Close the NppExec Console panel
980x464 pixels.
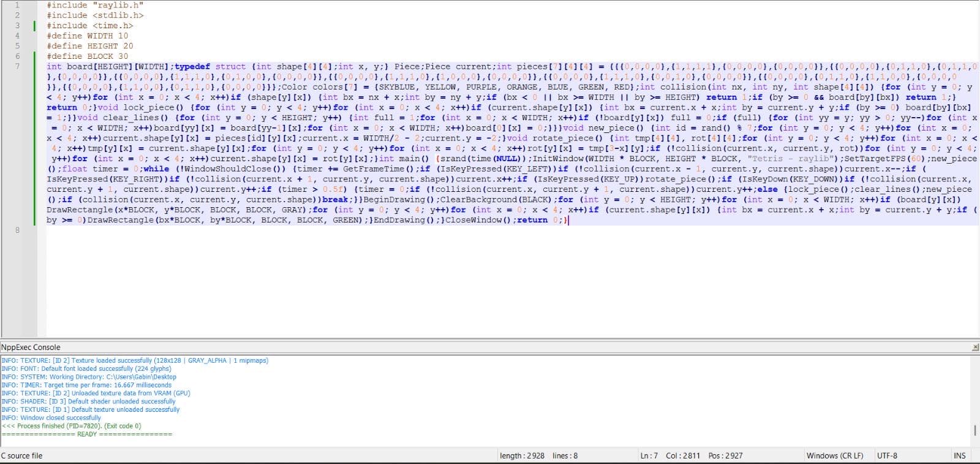(975, 348)
